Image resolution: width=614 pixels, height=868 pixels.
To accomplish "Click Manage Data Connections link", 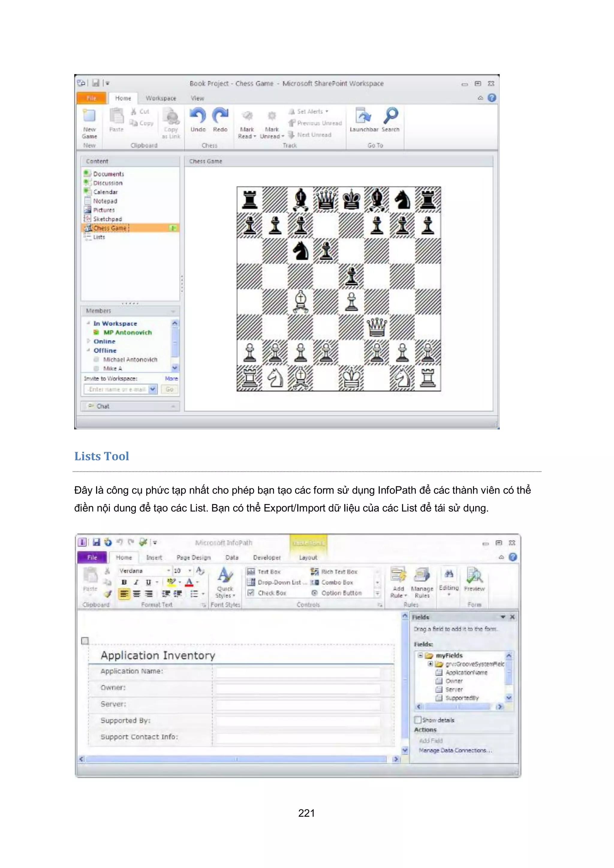I will 455,750.
